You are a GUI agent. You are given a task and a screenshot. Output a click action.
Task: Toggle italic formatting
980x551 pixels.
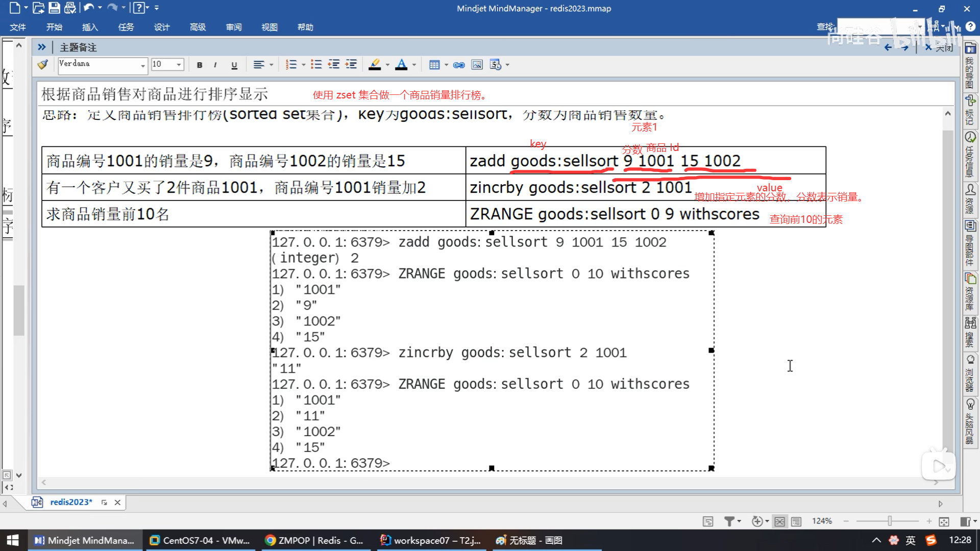click(x=215, y=65)
